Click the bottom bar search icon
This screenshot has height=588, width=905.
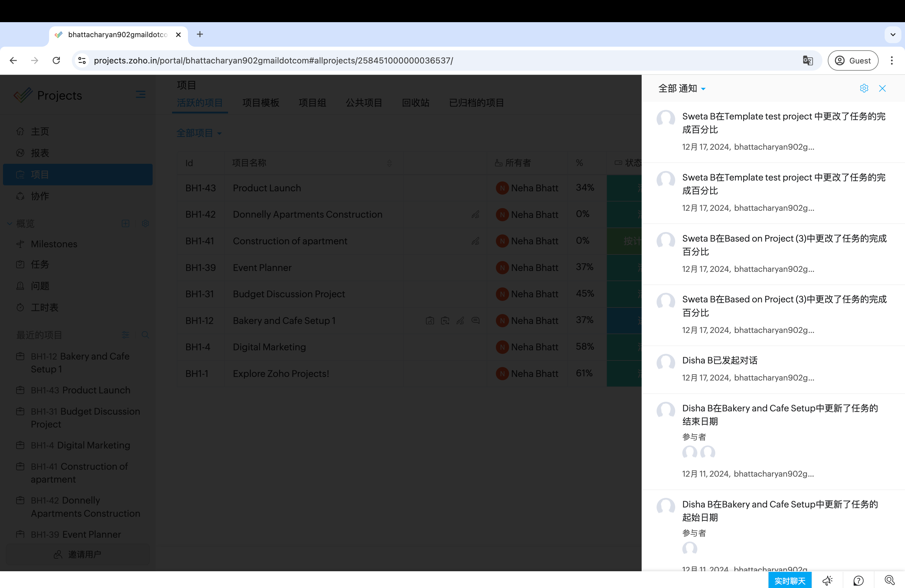point(889,581)
